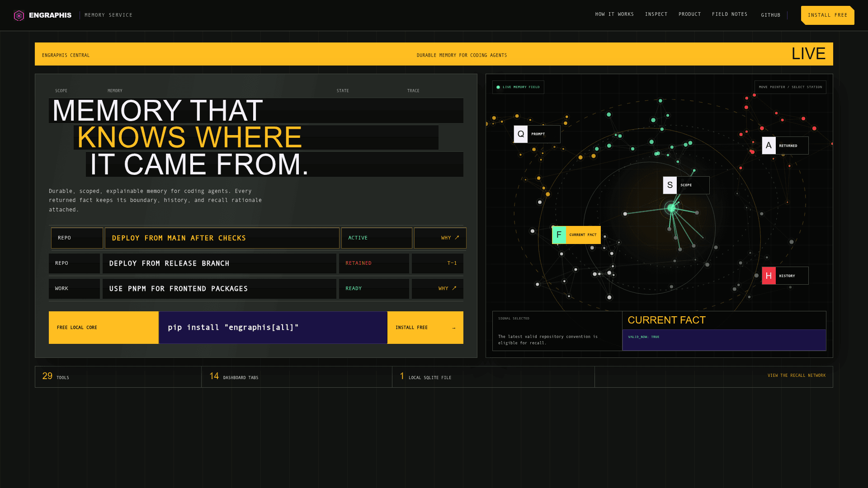Click Durable Memory For Coding Agents banner text
The width and height of the screenshot is (868, 488).
point(462,56)
